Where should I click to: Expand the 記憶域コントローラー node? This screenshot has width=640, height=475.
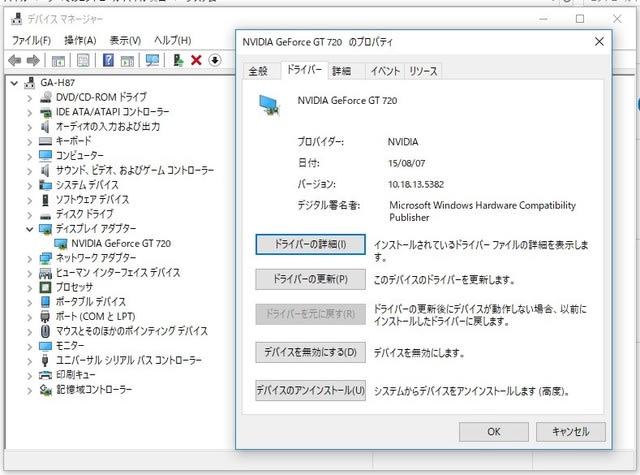29,391
